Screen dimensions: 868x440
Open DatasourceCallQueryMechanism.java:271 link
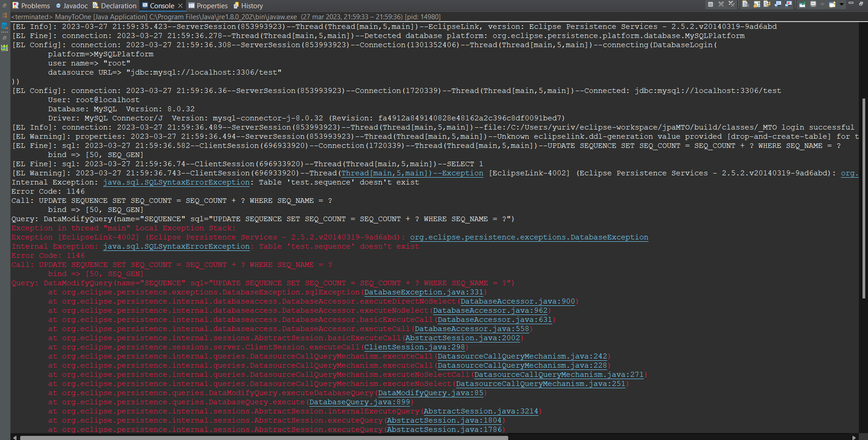coord(559,375)
